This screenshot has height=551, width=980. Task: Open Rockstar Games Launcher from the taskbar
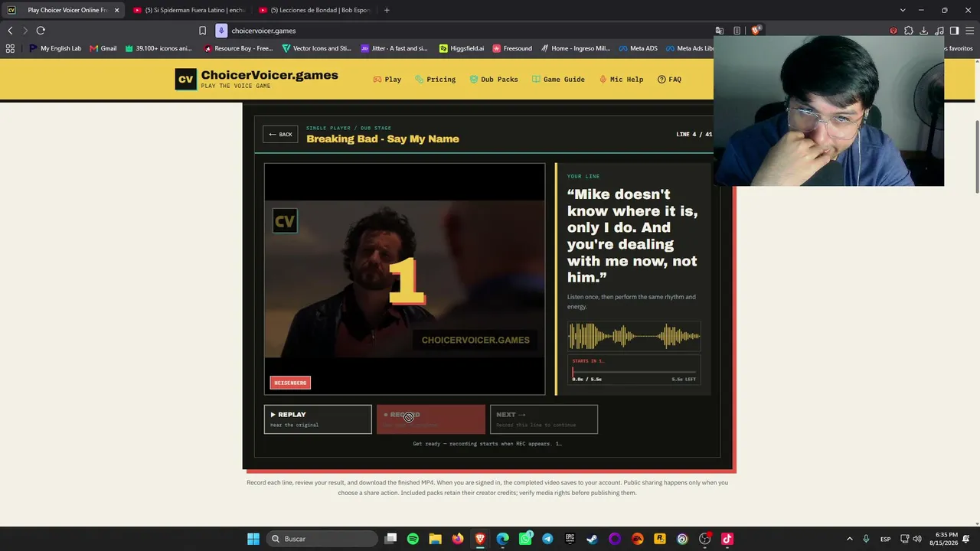point(660,539)
